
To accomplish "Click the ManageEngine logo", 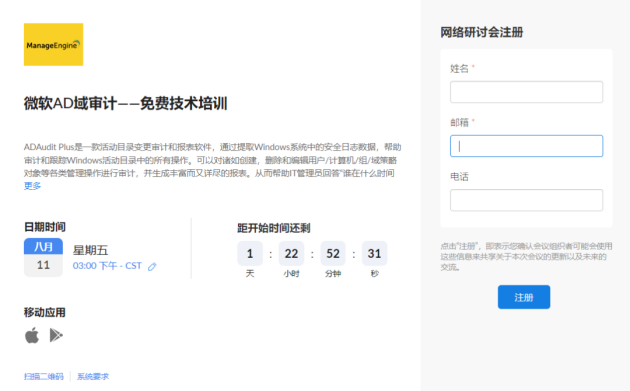I will 53,44.
